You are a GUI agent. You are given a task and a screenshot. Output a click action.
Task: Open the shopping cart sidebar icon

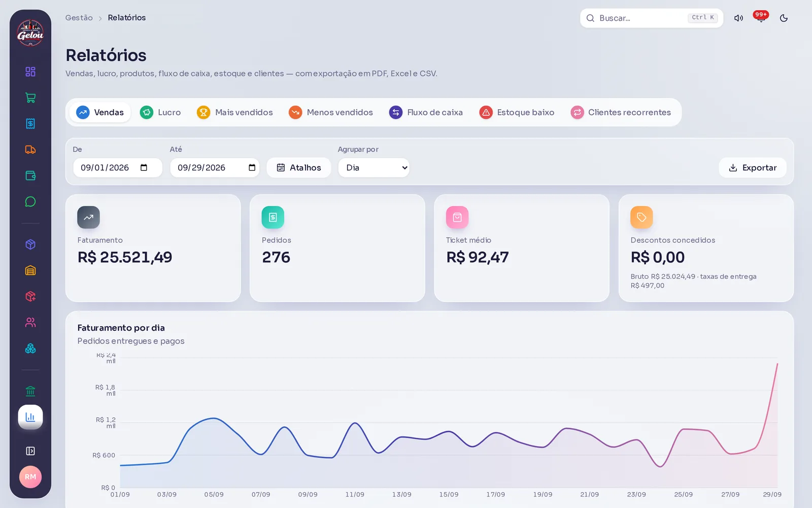(30, 98)
